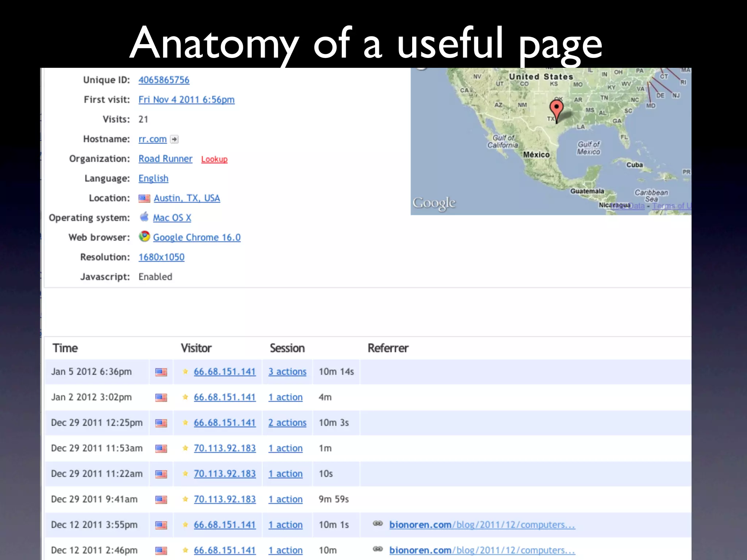The height and width of the screenshot is (560, 747).
Task: Click the star icon in the Dec 12 2011 2:46pm row
Action: tap(185, 550)
